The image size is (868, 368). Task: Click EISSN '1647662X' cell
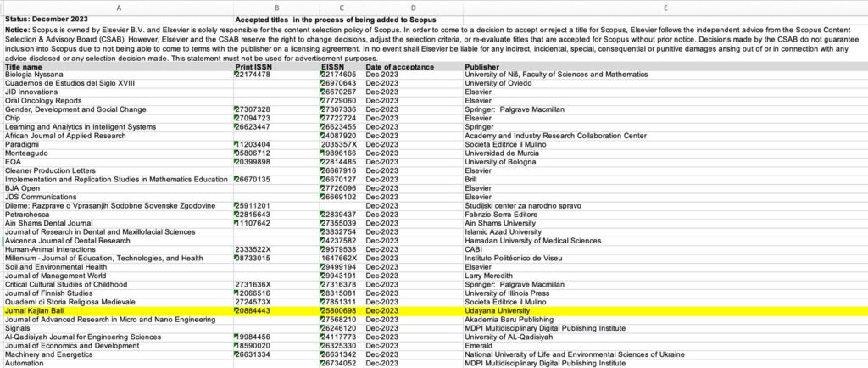pos(342,259)
